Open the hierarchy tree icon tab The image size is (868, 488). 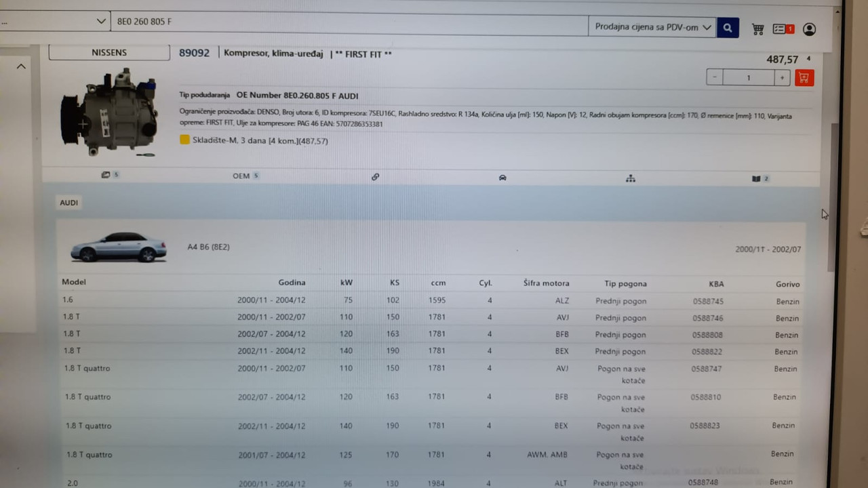pos(631,178)
